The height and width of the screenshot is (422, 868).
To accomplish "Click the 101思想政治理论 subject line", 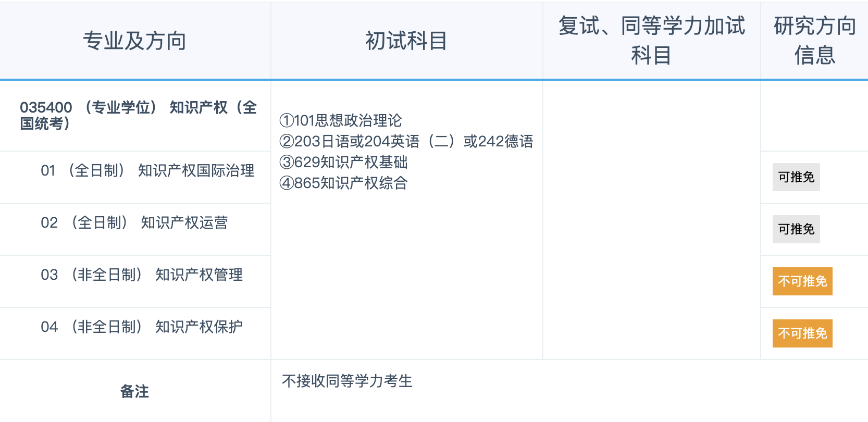I will [x=341, y=121].
